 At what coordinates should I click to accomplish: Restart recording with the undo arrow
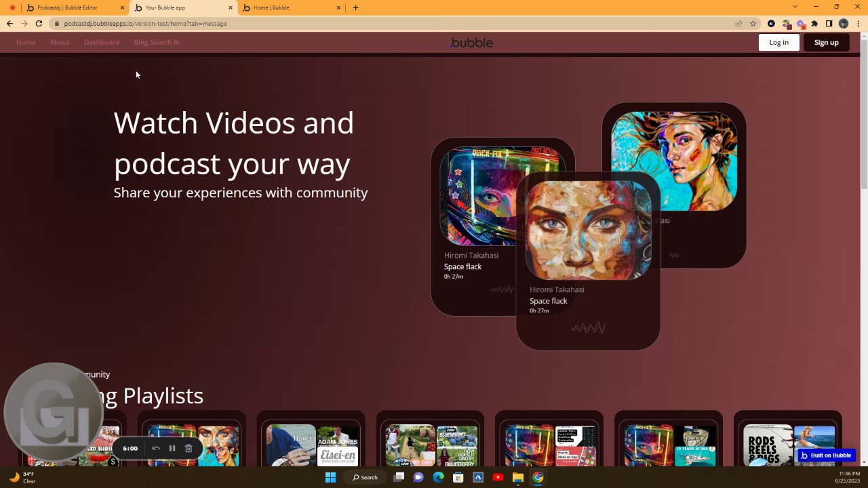[x=155, y=448]
